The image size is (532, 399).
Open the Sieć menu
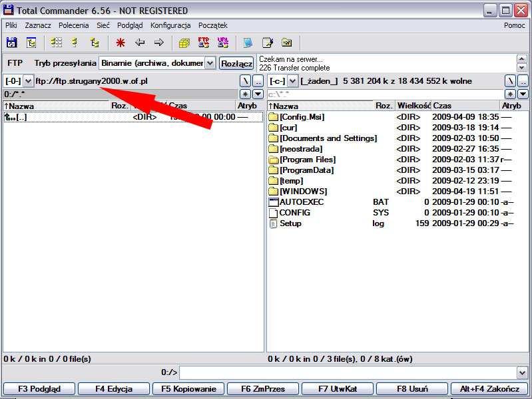pyautogui.click(x=103, y=25)
